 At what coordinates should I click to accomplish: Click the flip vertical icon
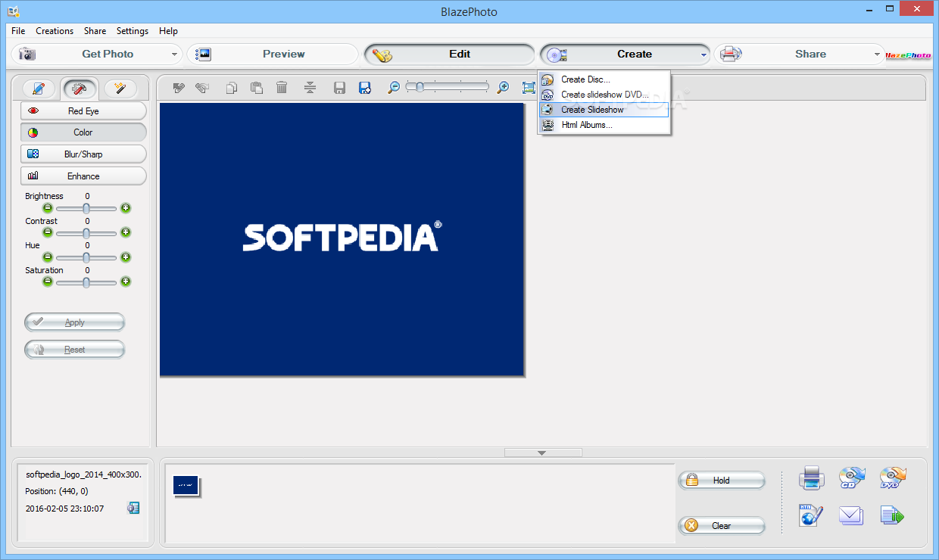pos(310,88)
